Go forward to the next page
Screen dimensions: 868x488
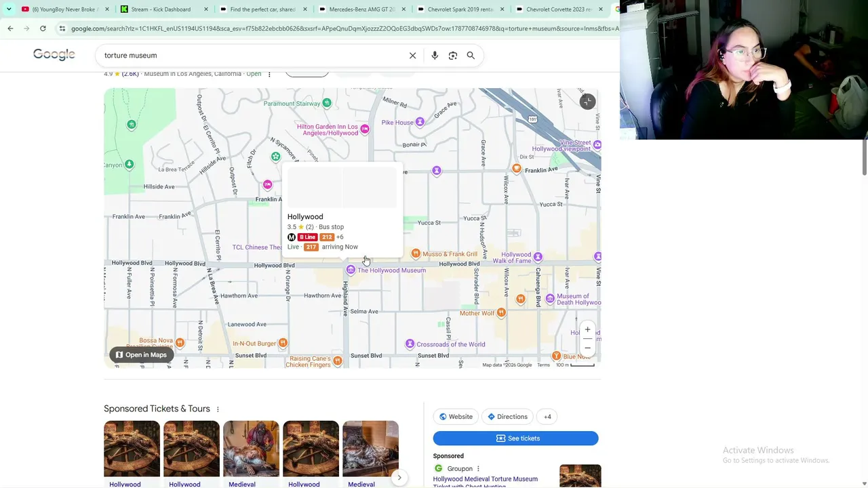click(26, 28)
